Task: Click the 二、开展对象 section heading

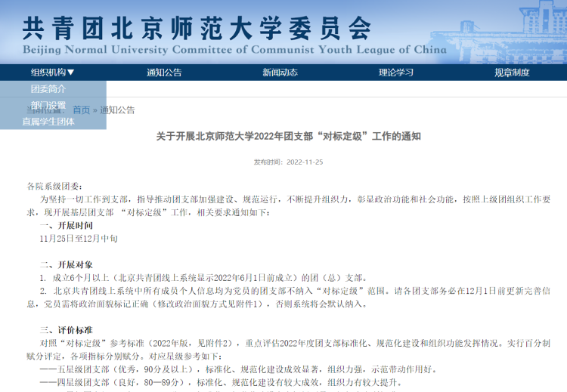Action: [67, 264]
